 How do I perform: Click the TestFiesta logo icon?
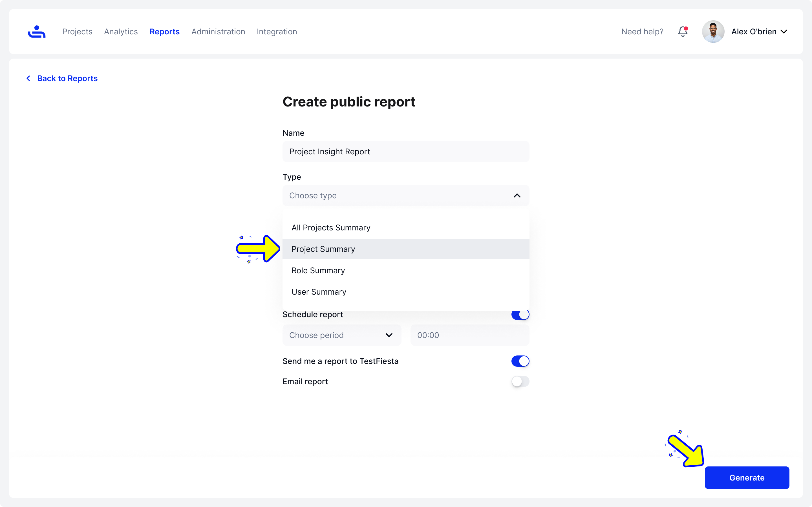coord(37,32)
